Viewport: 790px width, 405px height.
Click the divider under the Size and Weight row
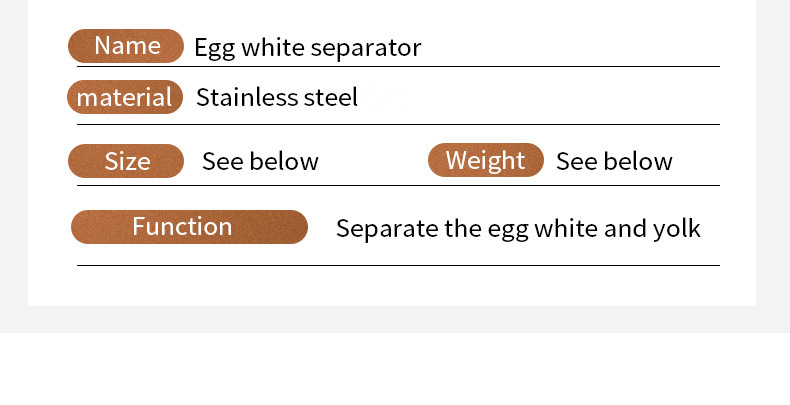(398, 185)
